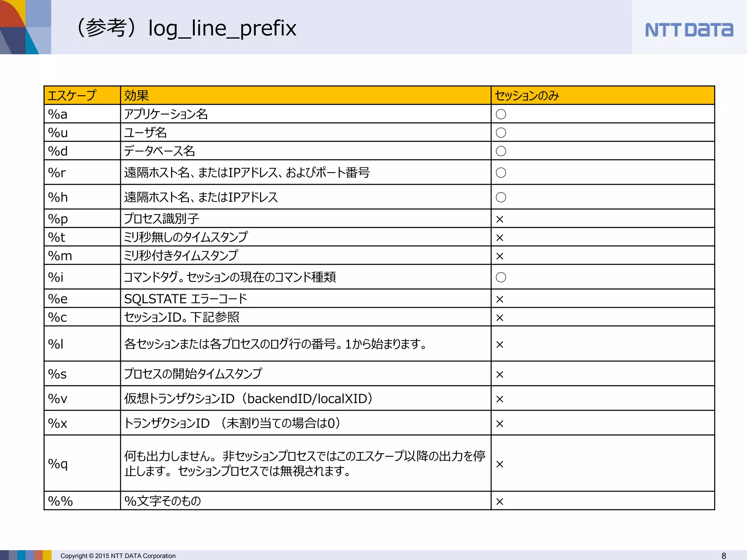Screen dimensions: 747x560
Task: Click the × mark in the %q row
Action: pos(500,464)
